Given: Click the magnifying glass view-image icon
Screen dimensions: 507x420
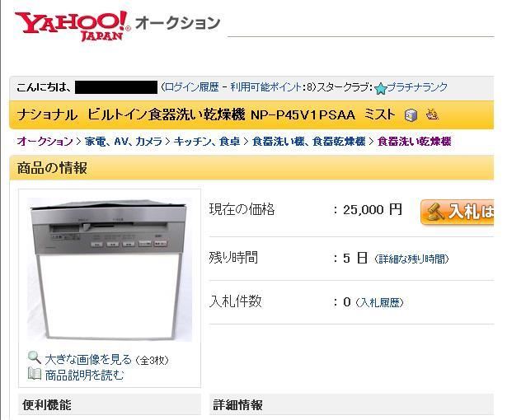Looking at the screenshot, I should point(35,357).
